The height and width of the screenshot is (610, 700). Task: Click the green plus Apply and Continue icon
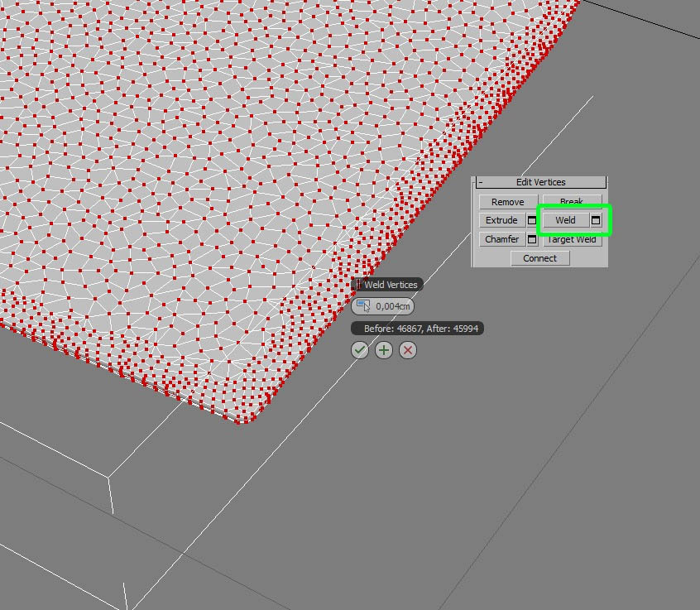(x=384, y=350)
